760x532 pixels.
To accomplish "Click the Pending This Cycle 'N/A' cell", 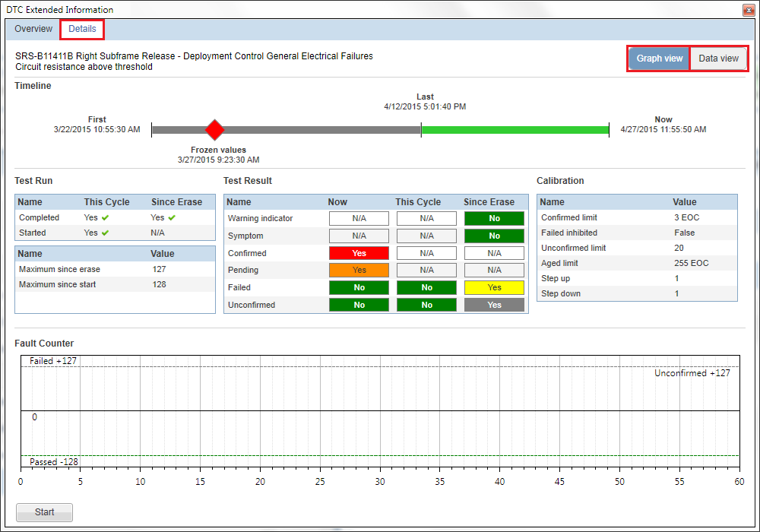I will (426, 270).
